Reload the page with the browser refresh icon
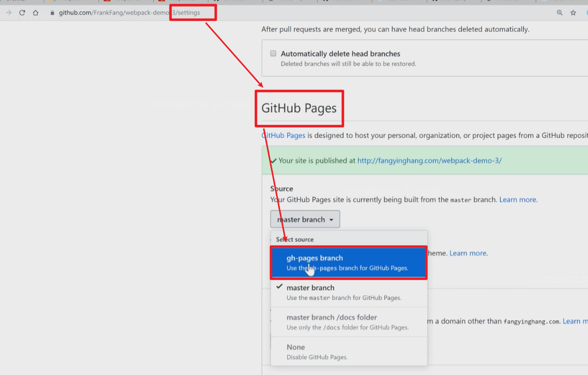 point(22,13)
